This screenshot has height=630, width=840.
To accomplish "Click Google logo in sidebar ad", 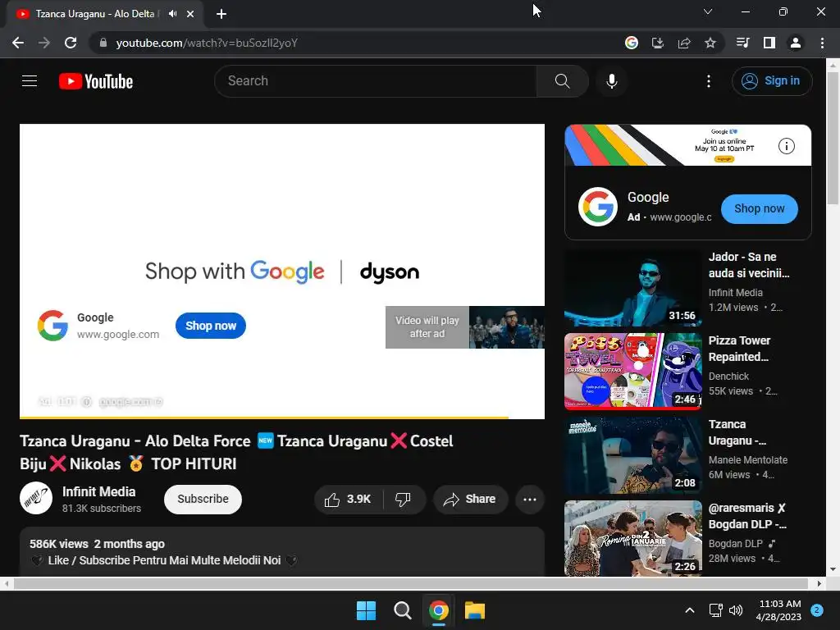I will pyautogui.click(x=598, y=207).
